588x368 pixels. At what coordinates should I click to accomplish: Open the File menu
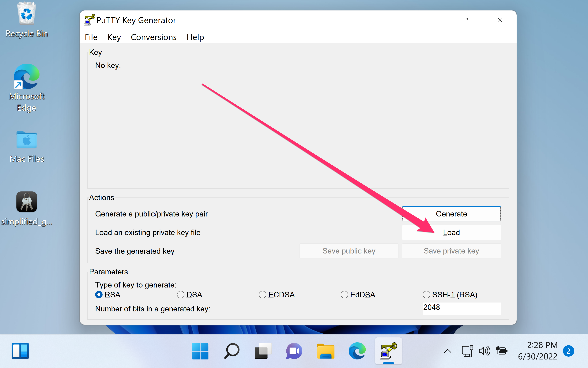tap(91, 37)
